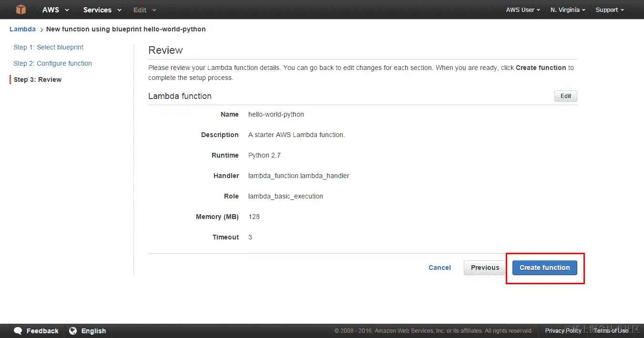
Task: Click the Cancel link
Action: point(440,268)
